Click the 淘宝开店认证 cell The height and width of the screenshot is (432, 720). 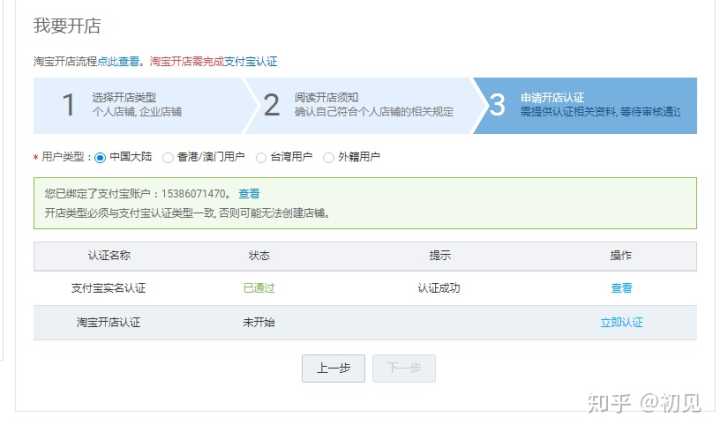(x=108, y=322)
